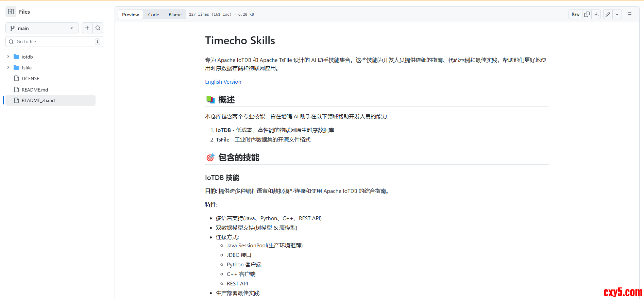Edit this file with pencil icon
Screen dimensions: 644x299
(x=608, y=14)
